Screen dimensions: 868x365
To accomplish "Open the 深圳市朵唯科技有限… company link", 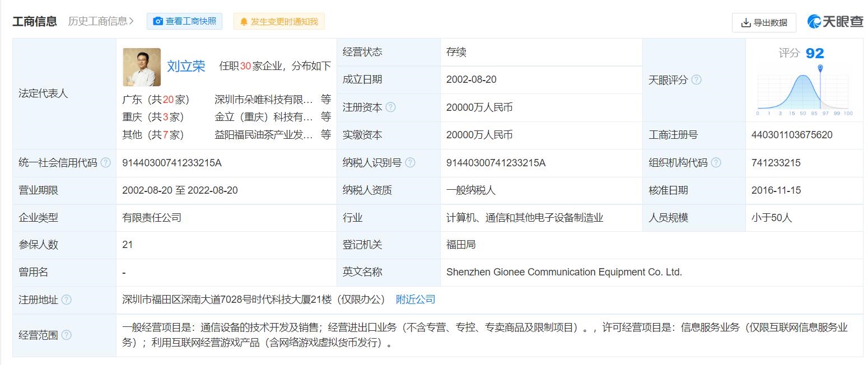I will tap(264, 100).
